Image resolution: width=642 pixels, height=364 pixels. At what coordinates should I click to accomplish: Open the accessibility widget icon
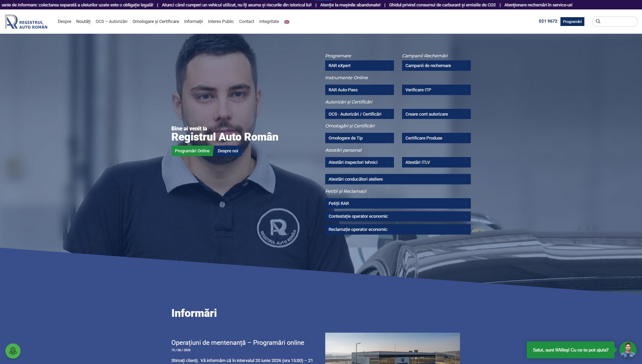click(13, 351)
